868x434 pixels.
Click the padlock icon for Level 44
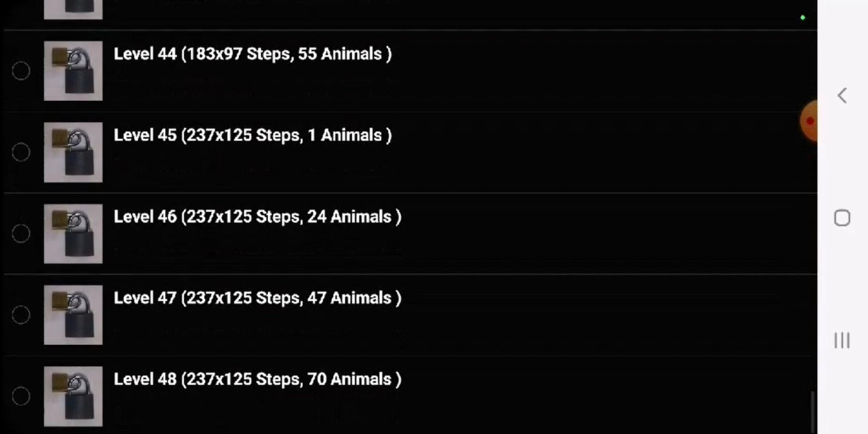[x=73, y=71]
